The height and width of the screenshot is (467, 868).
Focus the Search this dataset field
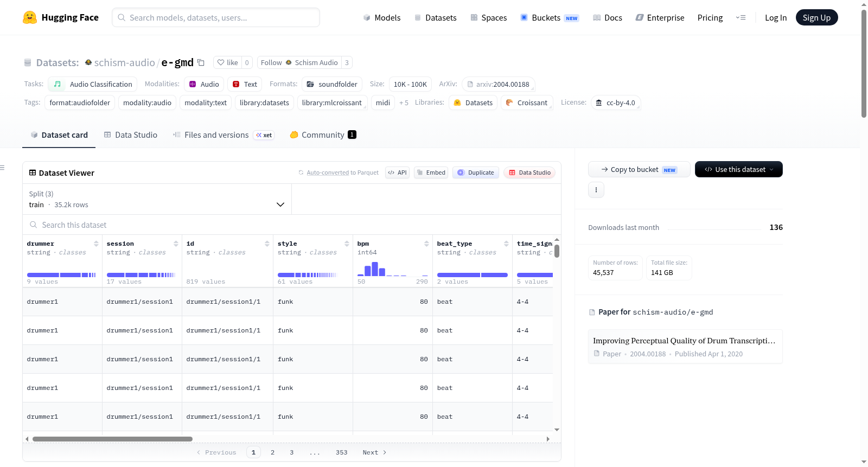point(292,225)
